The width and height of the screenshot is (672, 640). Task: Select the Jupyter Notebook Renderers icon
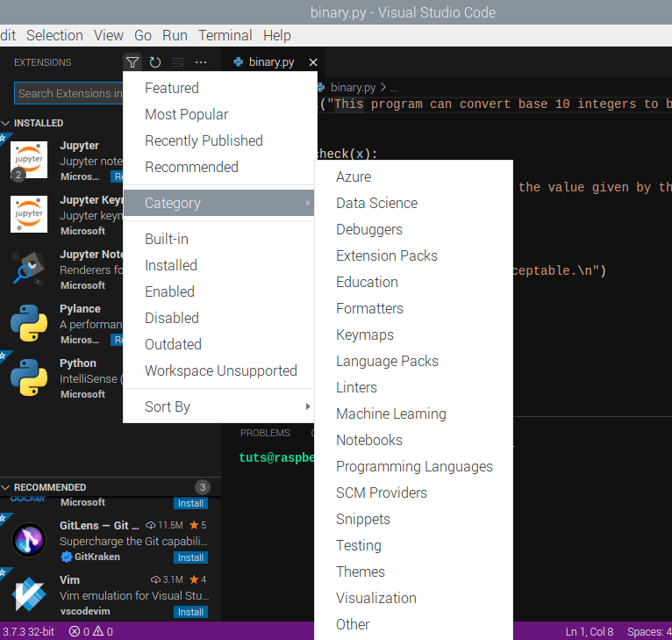coord(29,269)
